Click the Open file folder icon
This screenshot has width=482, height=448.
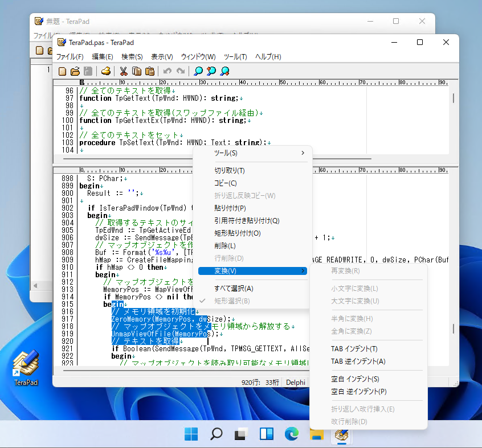(x=75, y=71)
